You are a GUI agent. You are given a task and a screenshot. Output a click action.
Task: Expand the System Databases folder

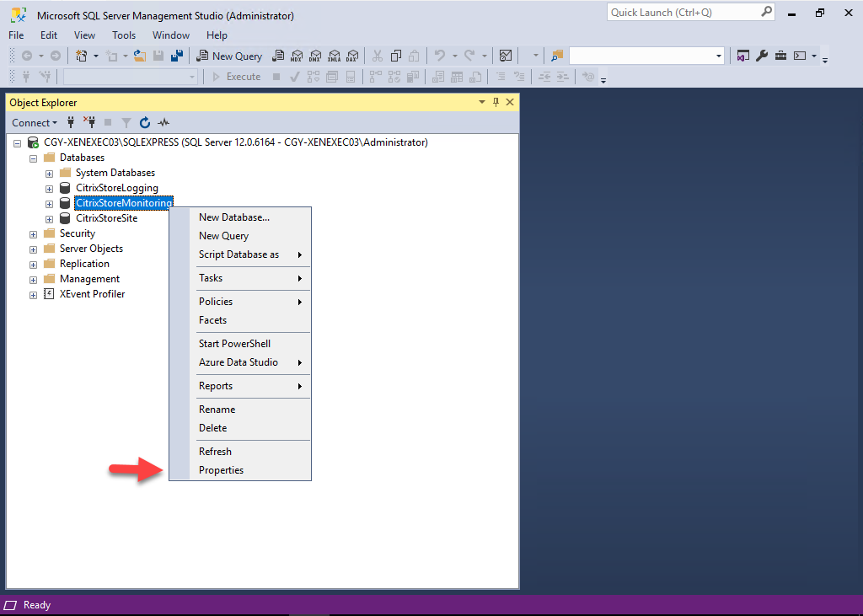[x=49, y=174]
